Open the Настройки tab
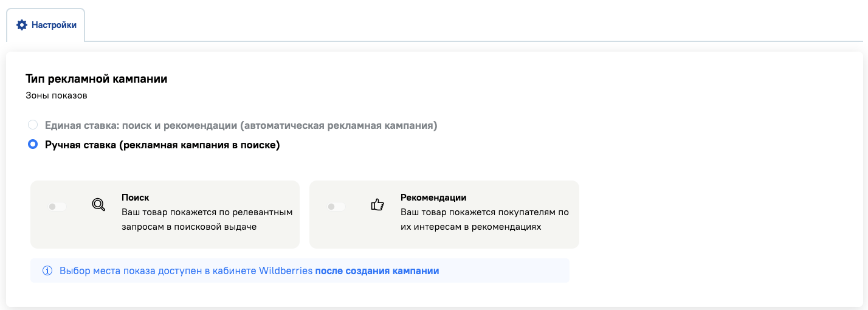The width and height of the screenshot is (868, 310). [x=46, y=25]
